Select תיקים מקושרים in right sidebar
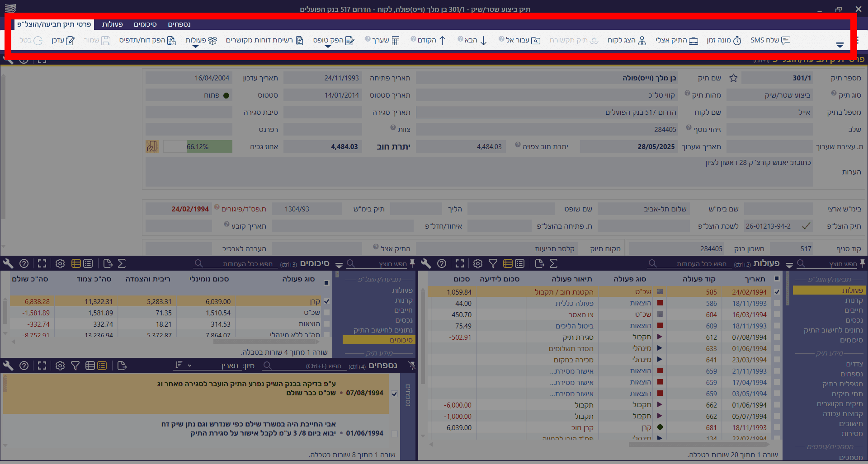The image size is (868, 464). [x=840, y=404]
